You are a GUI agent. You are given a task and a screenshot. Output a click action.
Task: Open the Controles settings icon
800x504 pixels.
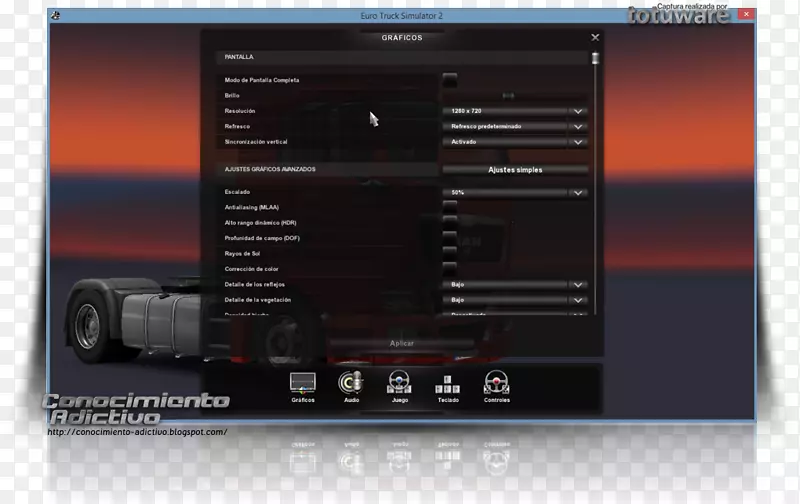coord(496,383)
